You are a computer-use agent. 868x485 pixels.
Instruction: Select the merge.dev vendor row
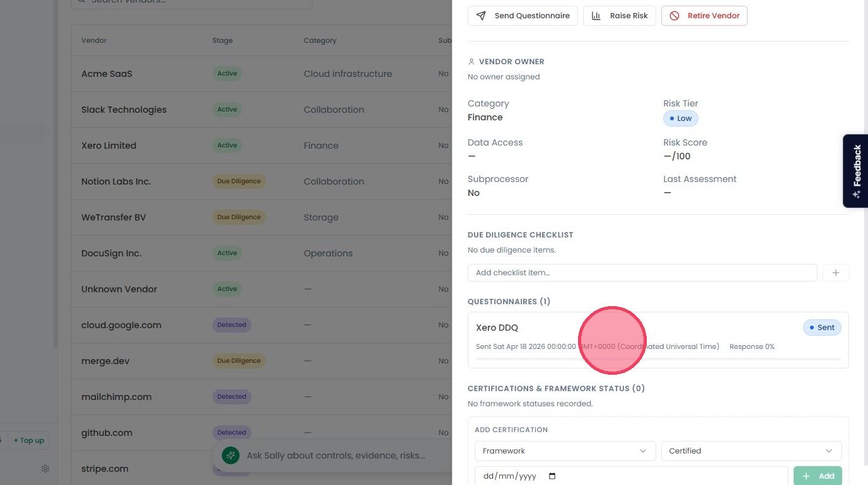(x=262, y=361)
